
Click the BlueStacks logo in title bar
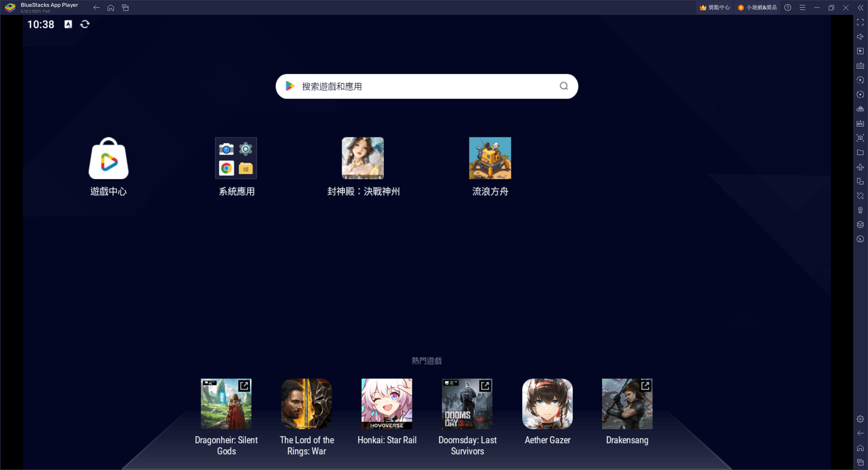pyautogui.click(x=10, y=8)
